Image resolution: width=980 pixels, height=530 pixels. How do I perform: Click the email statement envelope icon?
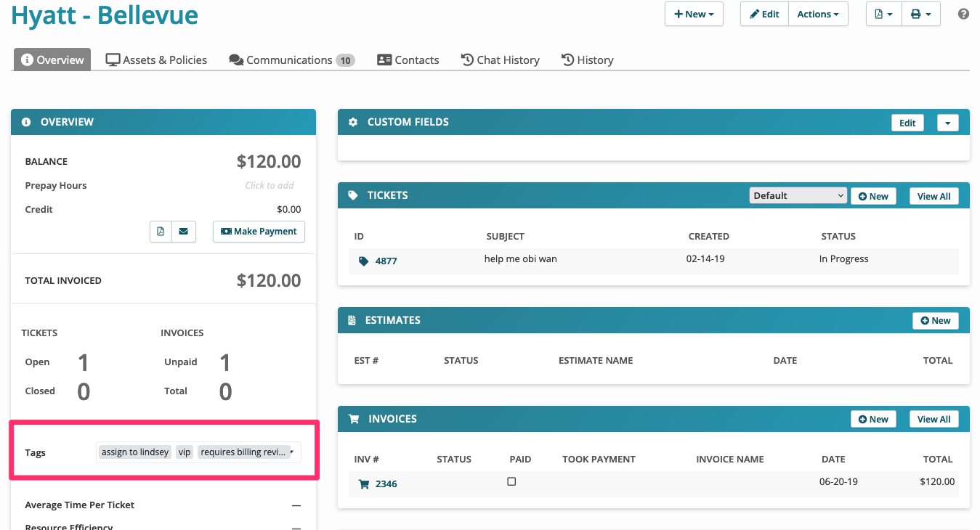183,232
